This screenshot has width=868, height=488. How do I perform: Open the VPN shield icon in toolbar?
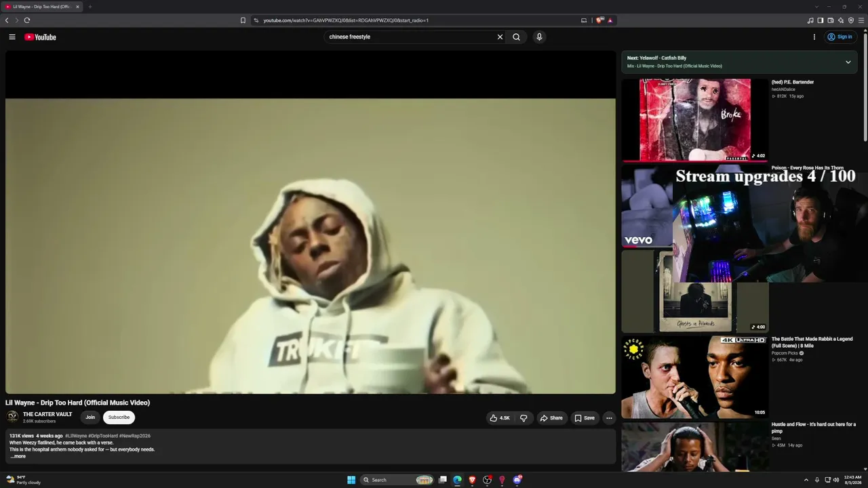[851, 20]
